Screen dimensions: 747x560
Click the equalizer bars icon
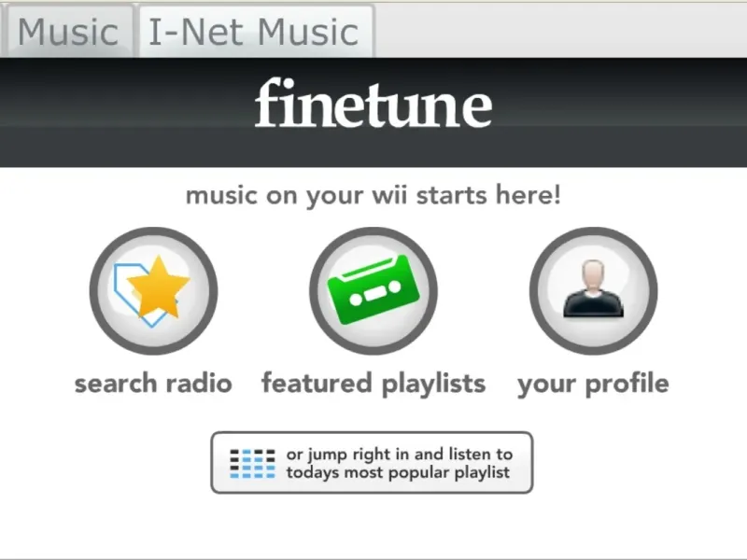click(252, 463)
